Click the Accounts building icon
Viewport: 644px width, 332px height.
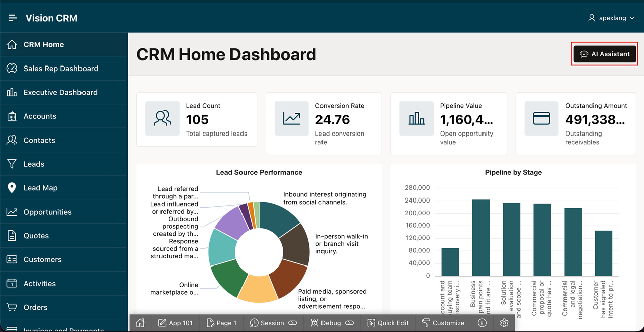coord(12,116)
